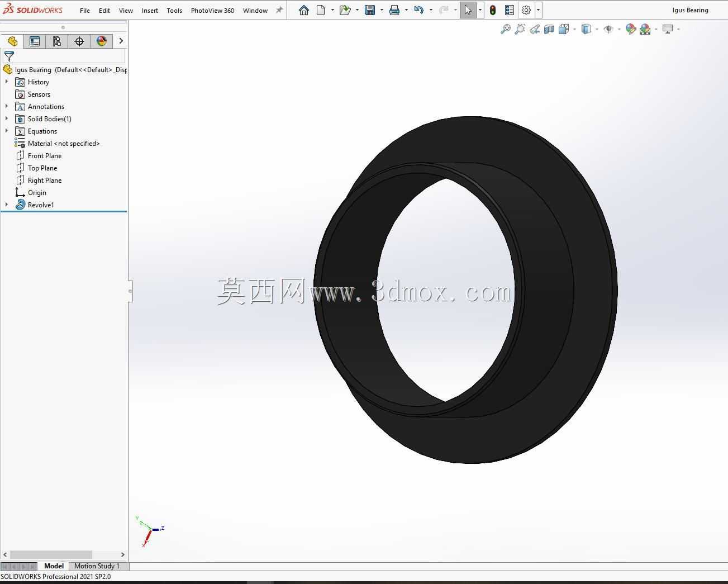Open the Tools menu
This screenshot has width=728, height=584.
coord(174,11)
